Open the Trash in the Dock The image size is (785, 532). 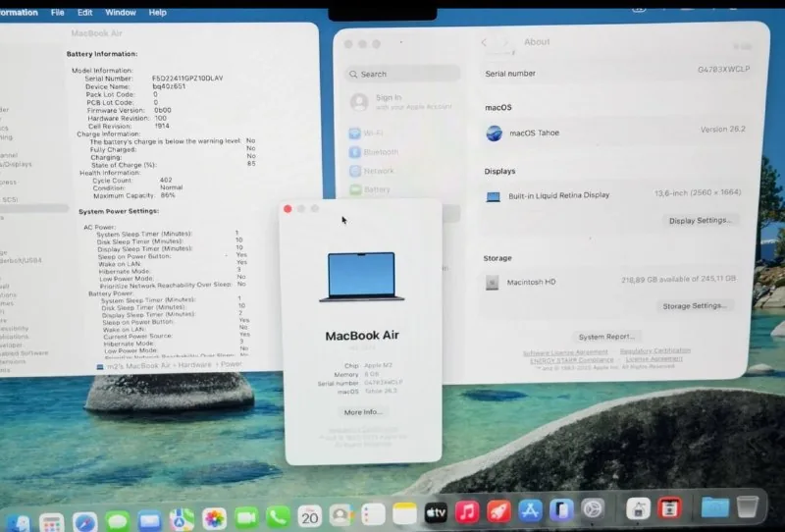[x=748, y=505]
